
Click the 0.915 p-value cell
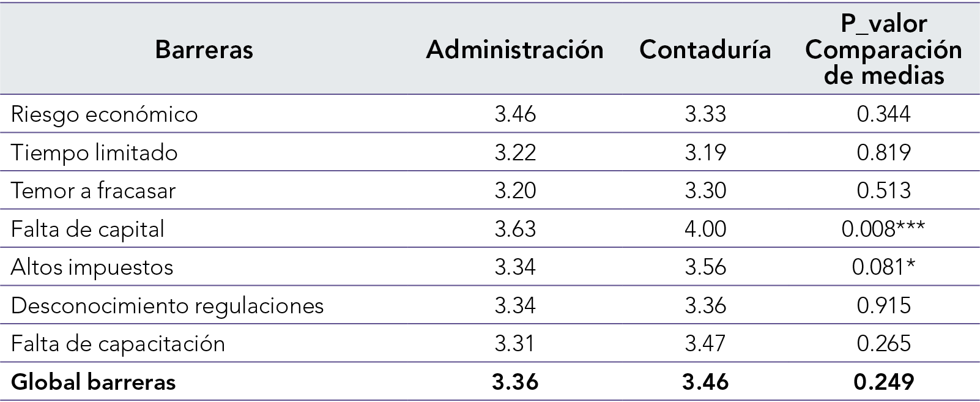tap(883, 305)
